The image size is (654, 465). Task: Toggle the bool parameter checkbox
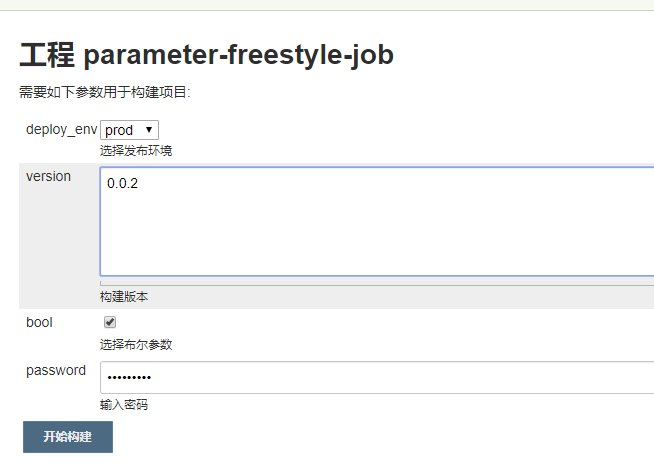click(x=110, y=322)
